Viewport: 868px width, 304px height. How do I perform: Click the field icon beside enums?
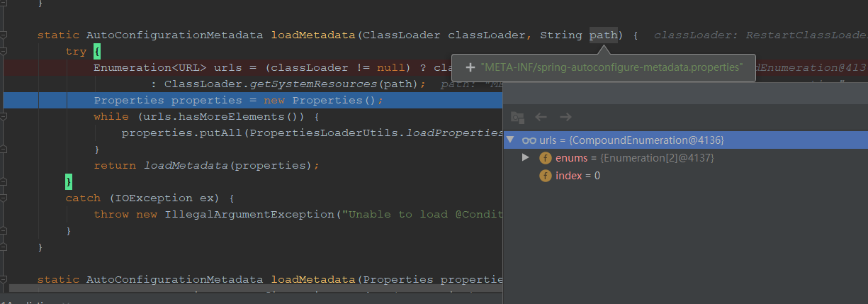tap(546, 158)
